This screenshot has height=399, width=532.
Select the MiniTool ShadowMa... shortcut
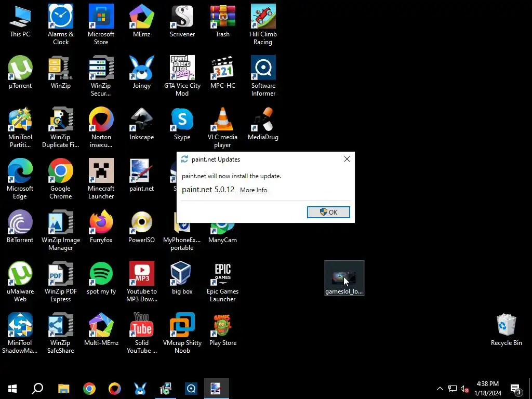(20, 333)
